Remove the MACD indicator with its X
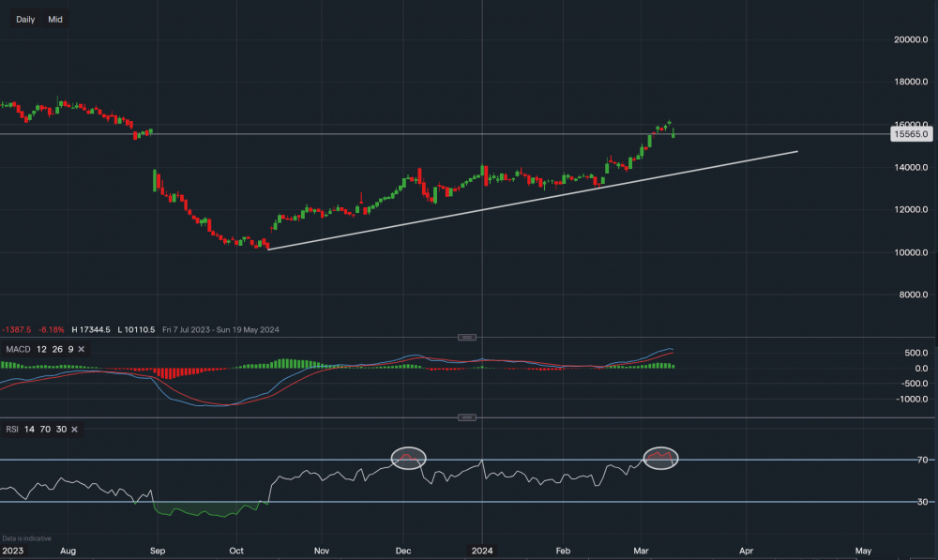This screenshot has width=938, height=560. pos(81,349)
